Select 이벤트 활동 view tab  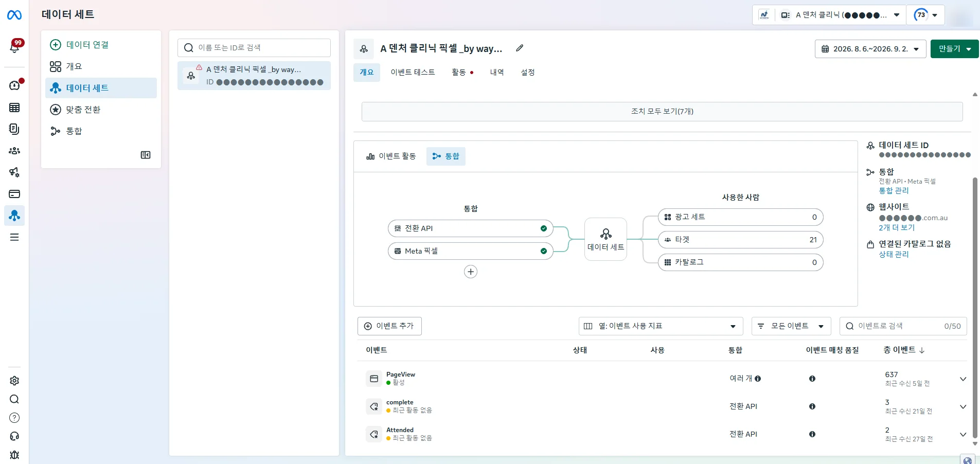pos(391,156)
